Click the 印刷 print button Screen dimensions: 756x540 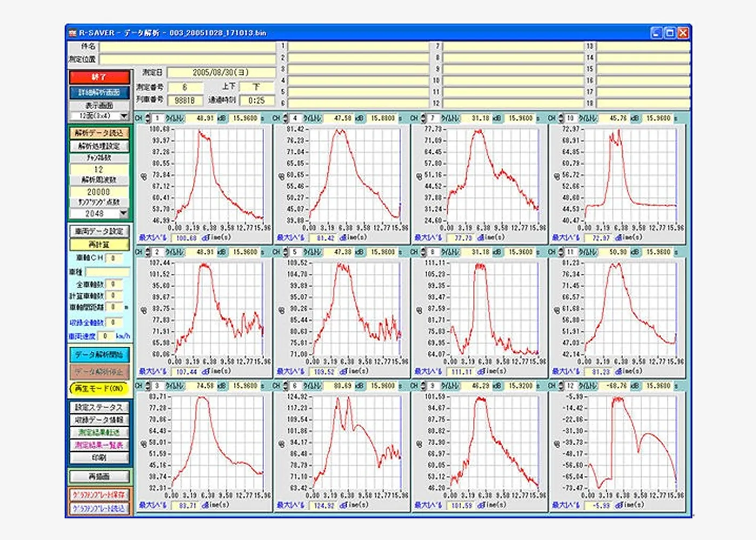coord(99,457)
